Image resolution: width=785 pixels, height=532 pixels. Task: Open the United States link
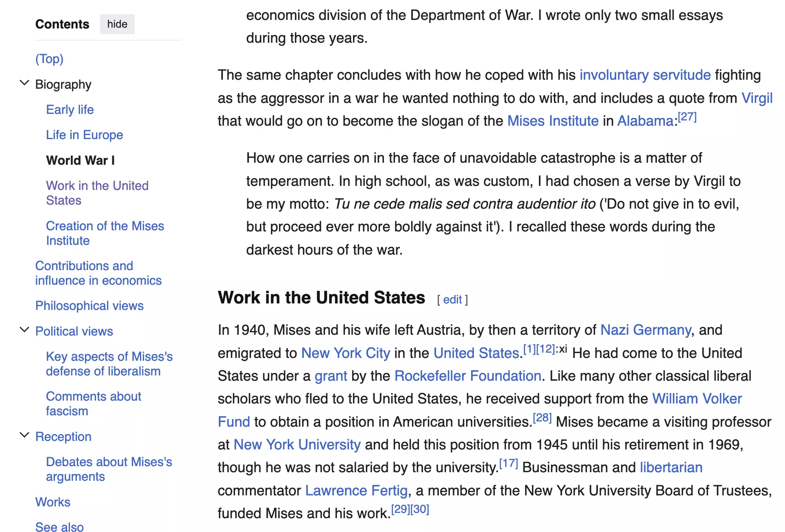coord(476,353)
